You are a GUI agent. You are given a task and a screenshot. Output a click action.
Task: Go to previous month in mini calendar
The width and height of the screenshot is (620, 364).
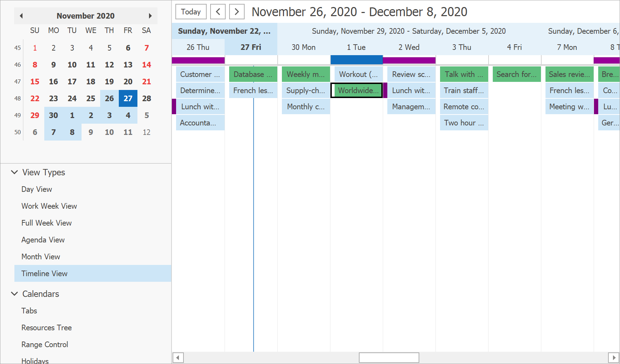[x=21, y=16]
